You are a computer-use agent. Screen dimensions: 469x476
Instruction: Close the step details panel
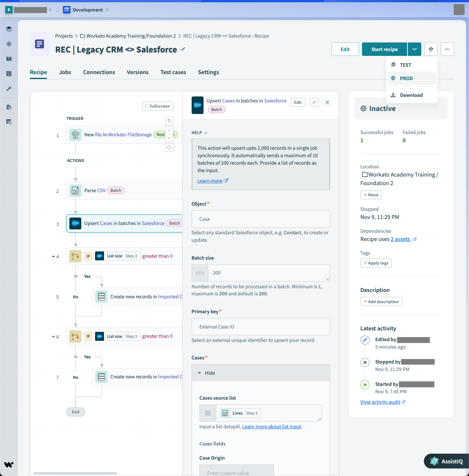[327, 102]
